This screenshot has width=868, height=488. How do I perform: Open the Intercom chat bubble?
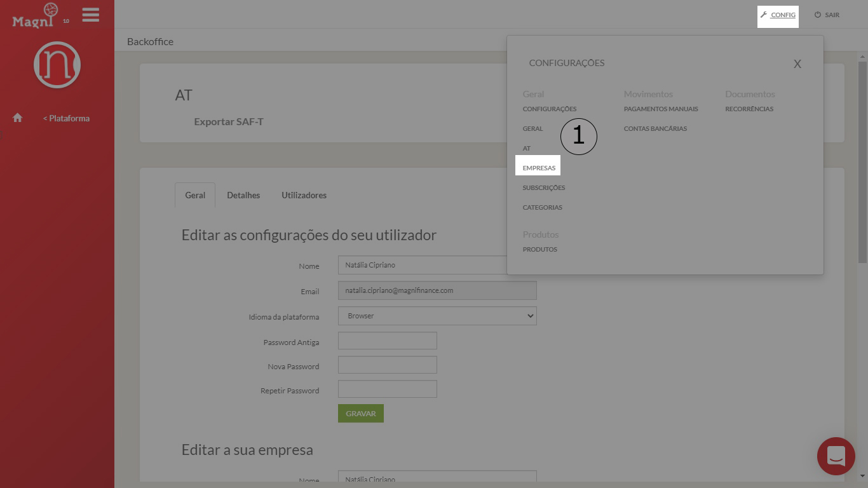pos(836,456)
